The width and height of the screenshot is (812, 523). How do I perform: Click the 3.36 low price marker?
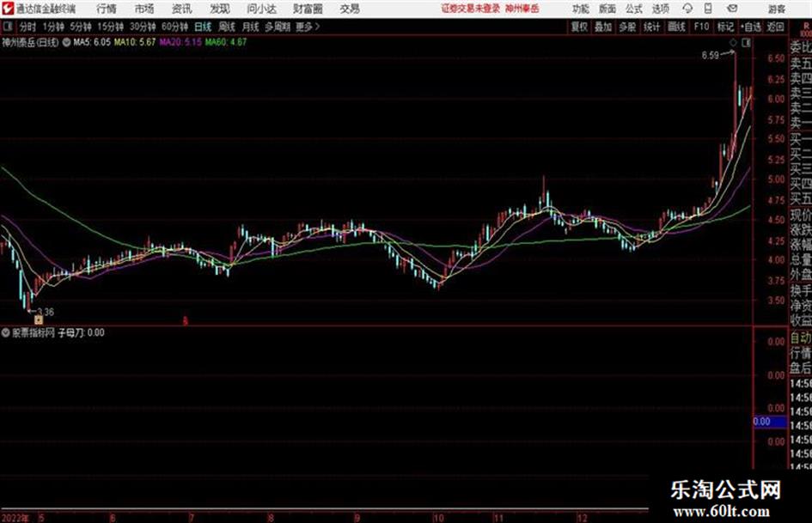click(46, 313)
